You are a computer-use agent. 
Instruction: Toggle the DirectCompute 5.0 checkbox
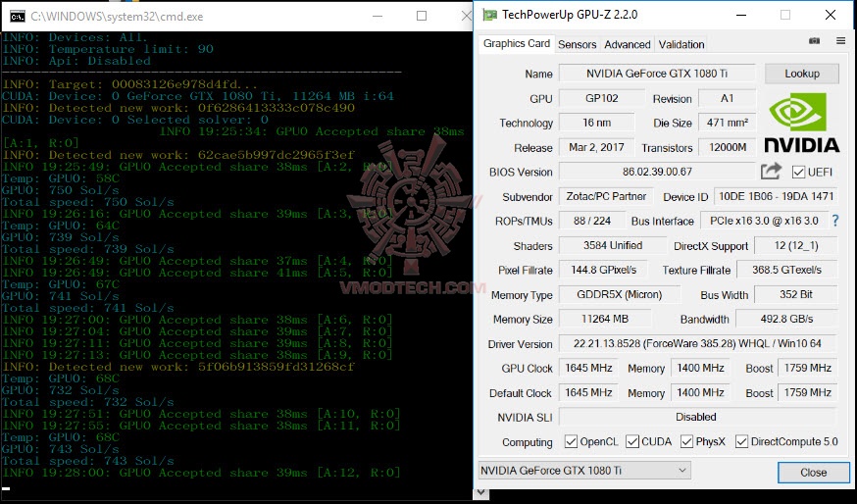(741, 441)
